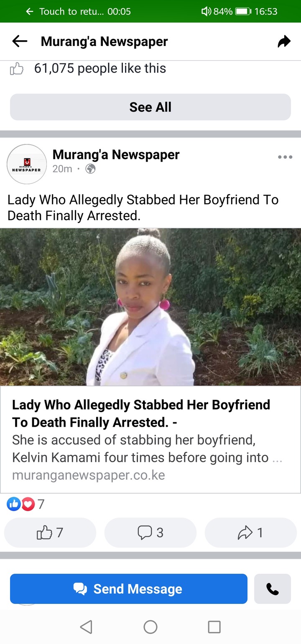The width and height of the screenshot is (301, 644).
Task: Open the muranganewspaper.co.ke link
Action: (89, 475)
